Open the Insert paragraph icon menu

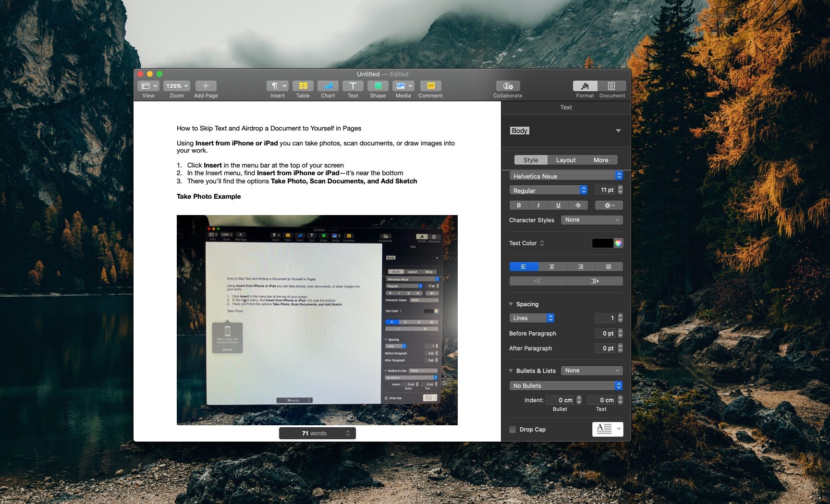pyautogui.click(x=277, y=86)
